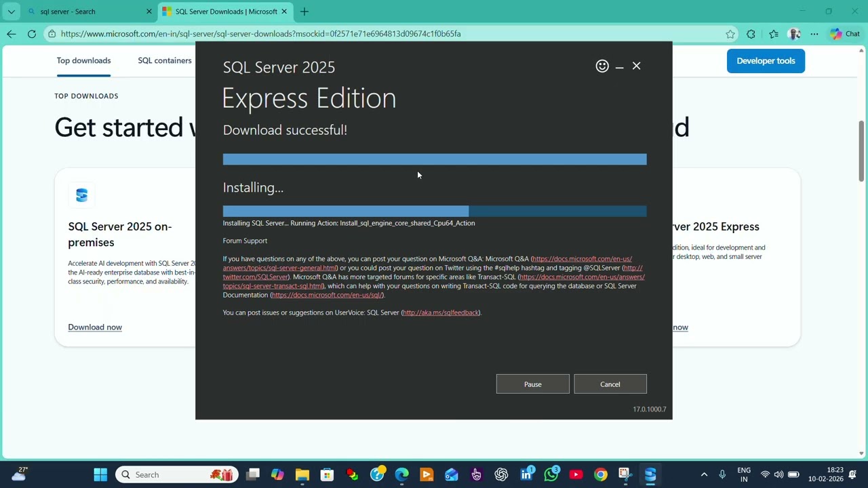Open File Explorer from the taskbar
The height and width of the screenshot is (488, 868).
click(302, 474)
